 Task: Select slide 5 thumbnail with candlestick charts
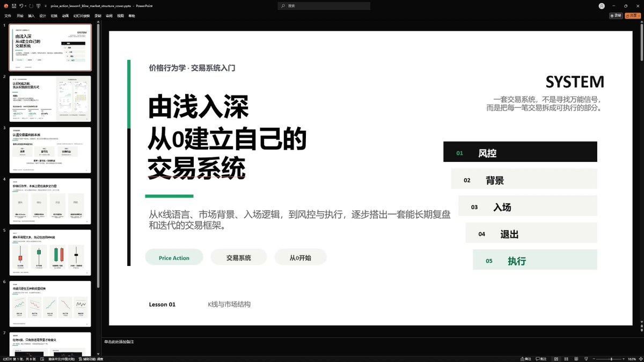tap(50, 253)
